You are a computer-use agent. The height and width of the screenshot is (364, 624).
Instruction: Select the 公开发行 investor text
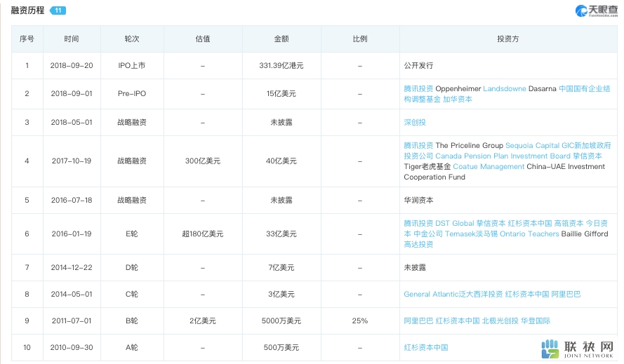(418, 65)
